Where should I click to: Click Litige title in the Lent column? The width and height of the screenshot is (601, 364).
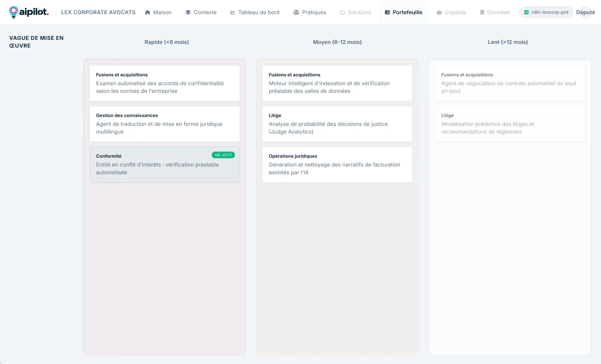(447, 115)
